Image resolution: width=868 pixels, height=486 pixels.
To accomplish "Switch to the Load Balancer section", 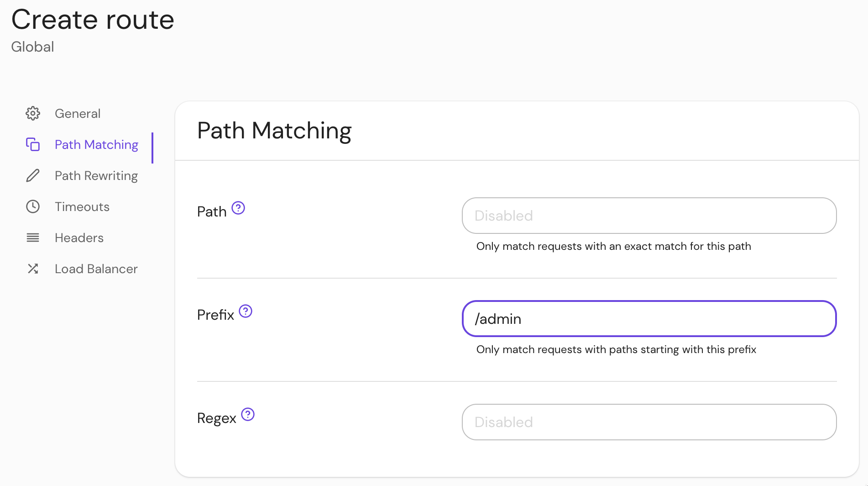I will click(96, 269).
